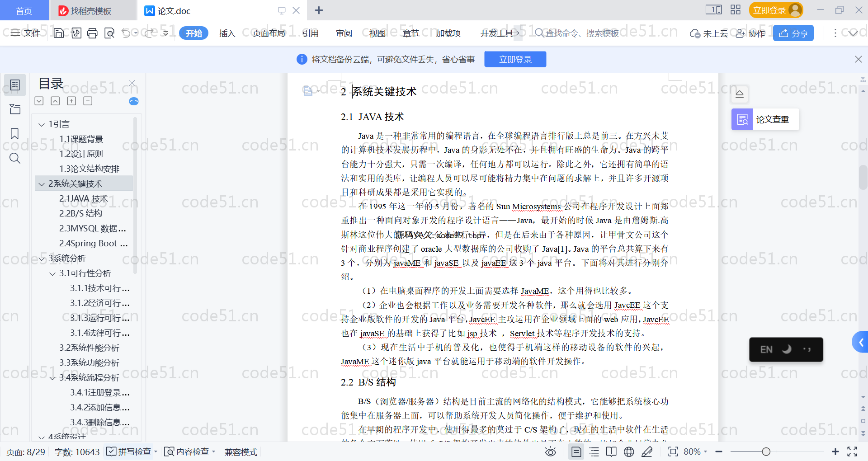Collapse the 3.1可行性分析 outline node
This screenshot has width=868, height=461.
point(52,273)
